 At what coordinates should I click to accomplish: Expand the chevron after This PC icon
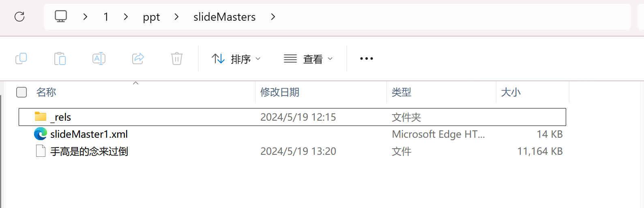[x=85, y=17]
